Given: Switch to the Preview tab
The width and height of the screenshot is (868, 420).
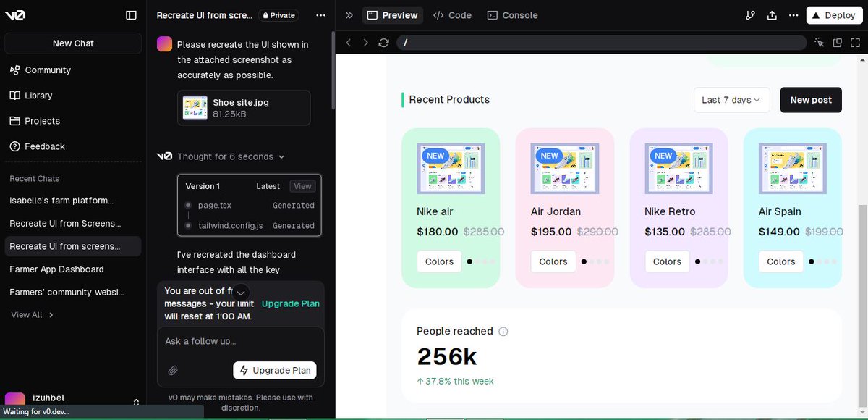Looking at the screenshot, I should pyautogui.click(x=392, y=15).
